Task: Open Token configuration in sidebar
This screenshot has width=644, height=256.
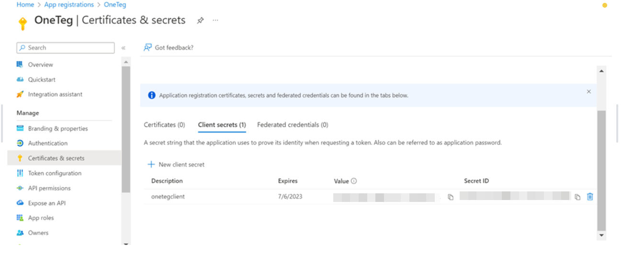Action: coord(55,173)
